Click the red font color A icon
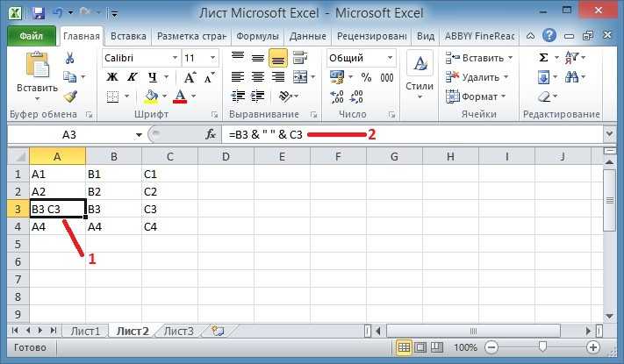The image size is (624, 364). 180,96
